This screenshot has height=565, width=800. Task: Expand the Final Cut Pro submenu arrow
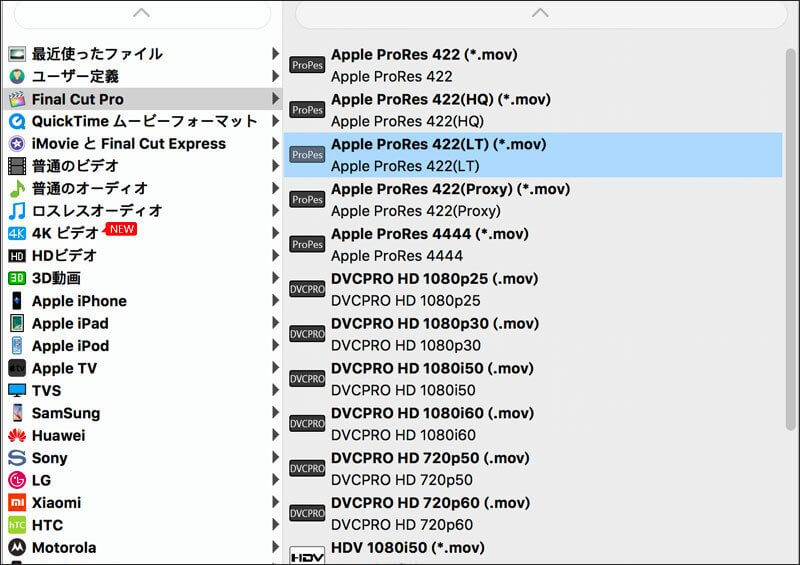[x=276, y=99]
